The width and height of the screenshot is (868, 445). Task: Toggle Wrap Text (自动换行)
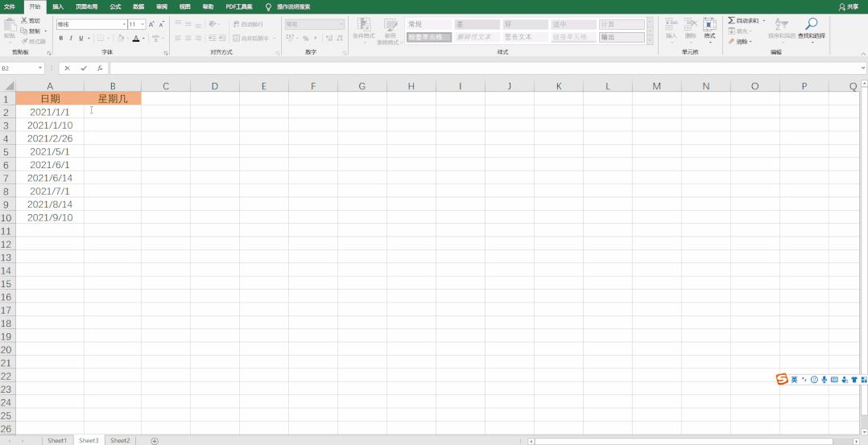pos(248,24)
